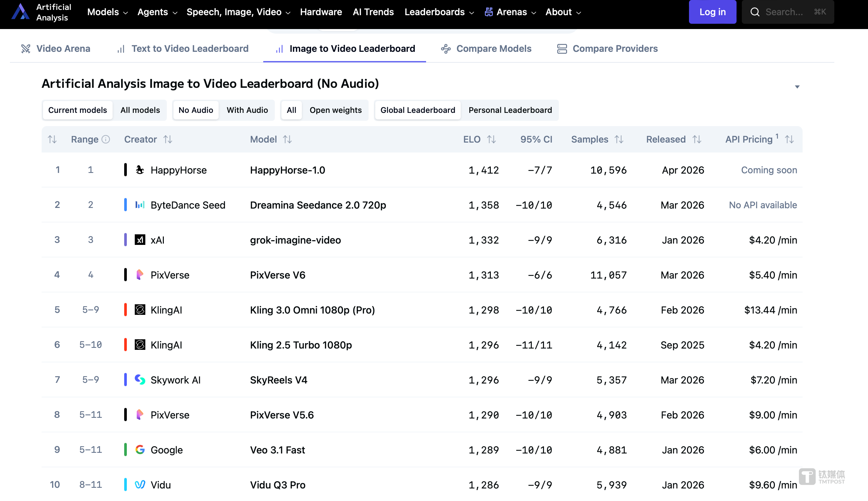Collapse leaderboard section with triangle arrow

[x=797, y=87]
